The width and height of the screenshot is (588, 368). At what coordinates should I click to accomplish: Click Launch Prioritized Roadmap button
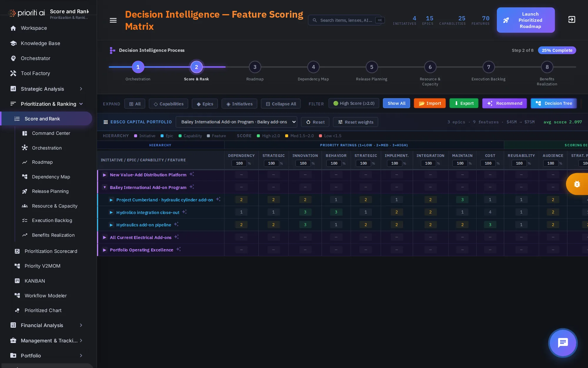[526, 20]
